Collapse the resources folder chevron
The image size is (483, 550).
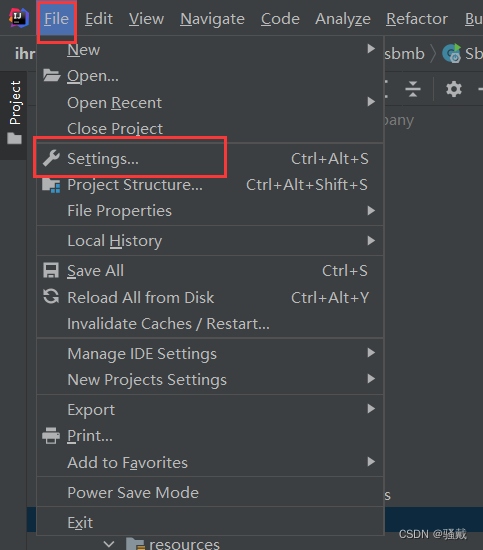click(109, 544)
